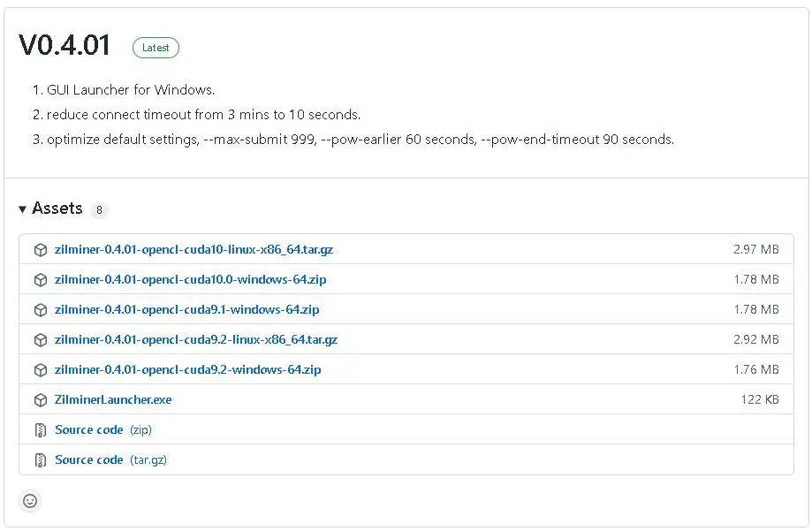Add a reaction with the smiley button

[30, 501]
